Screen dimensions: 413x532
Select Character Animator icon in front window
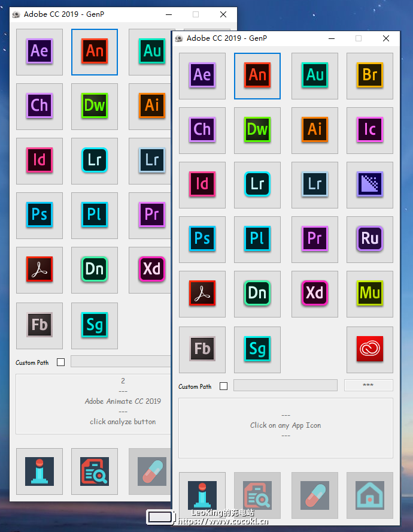[x=202, y=130]
